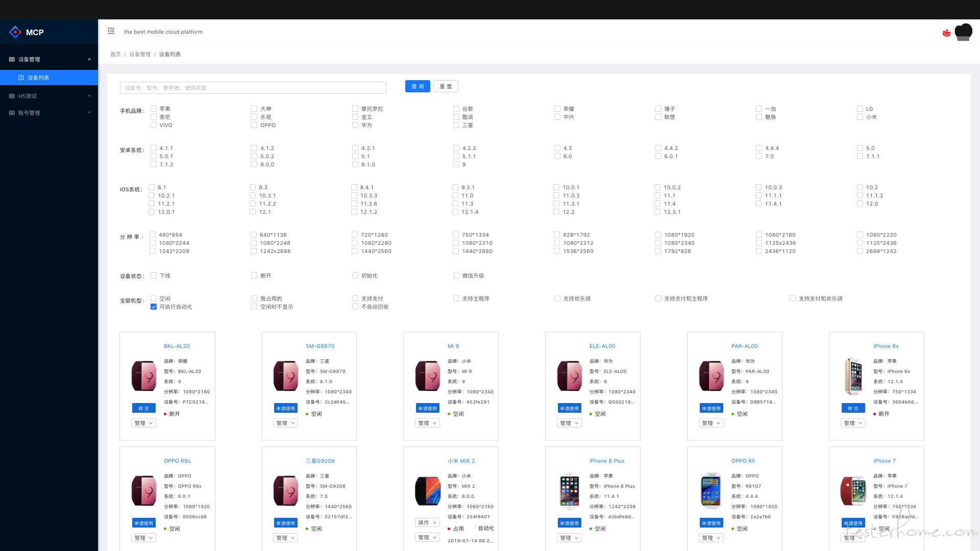Open the 小米 MIX 2 device image

click(x=428, y=491)
